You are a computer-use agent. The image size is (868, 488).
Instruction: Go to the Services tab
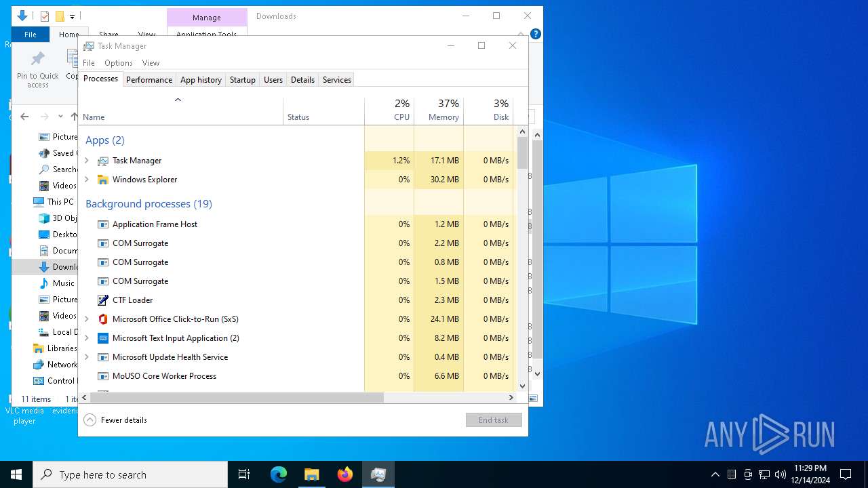(337, 79)
